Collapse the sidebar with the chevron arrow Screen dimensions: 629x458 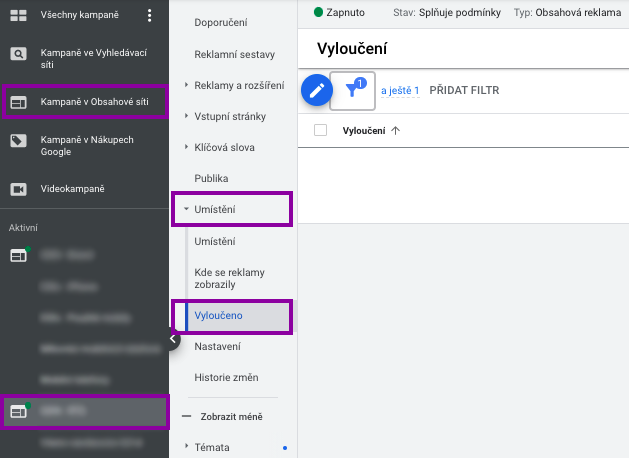pyautogui.click(x=173, y=339)
